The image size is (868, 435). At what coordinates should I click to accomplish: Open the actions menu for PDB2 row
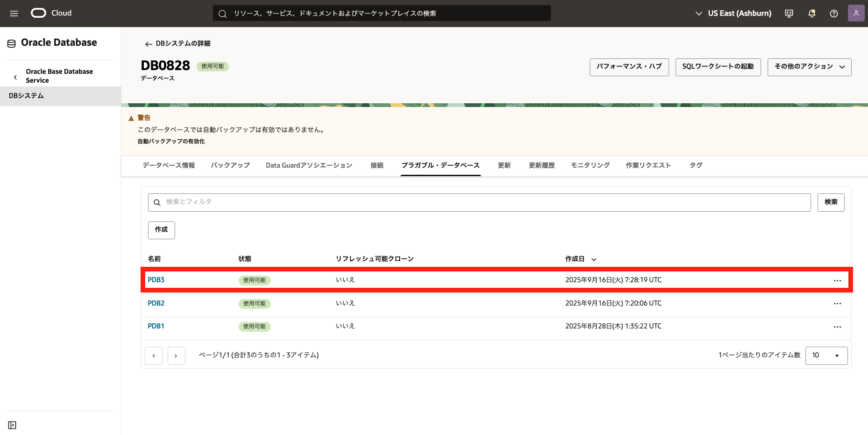click(x=837, y=304)
